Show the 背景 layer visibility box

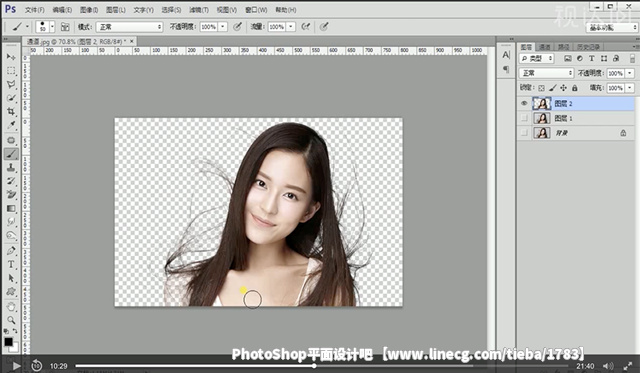(524, 133)
